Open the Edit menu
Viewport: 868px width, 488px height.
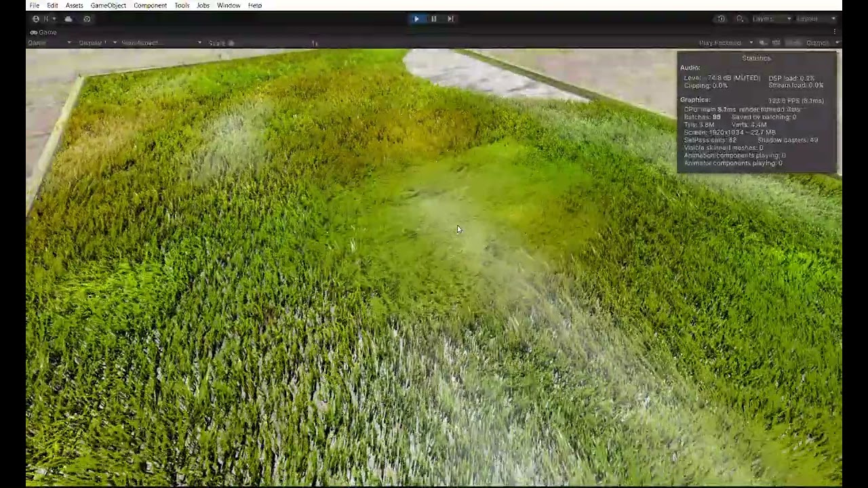[52, 5]
